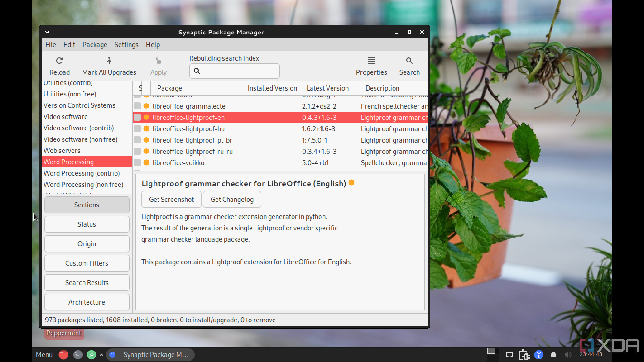Switch to Custom Filters view
The width and height of the screenshot is (644, 362).
(x=87, y=263)
